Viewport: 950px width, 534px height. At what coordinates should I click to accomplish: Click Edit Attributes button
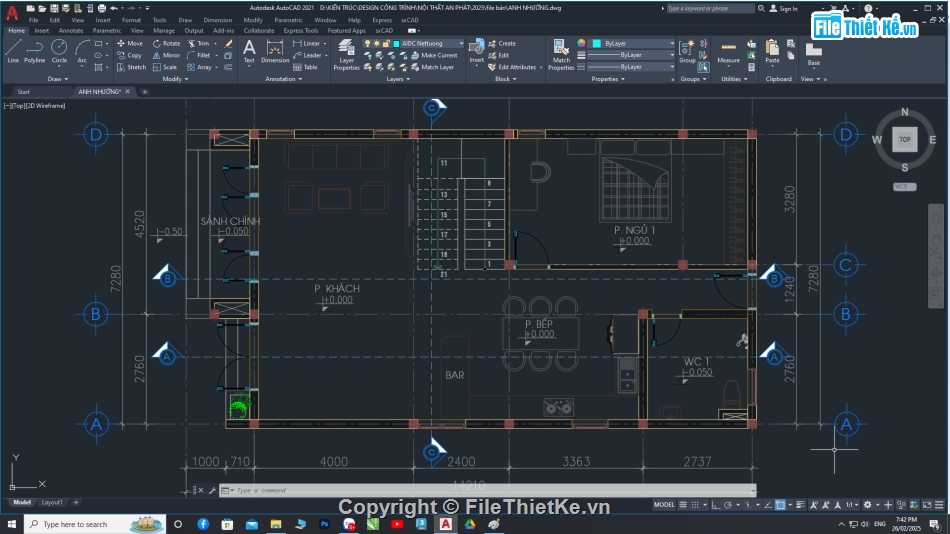[513, 67]
